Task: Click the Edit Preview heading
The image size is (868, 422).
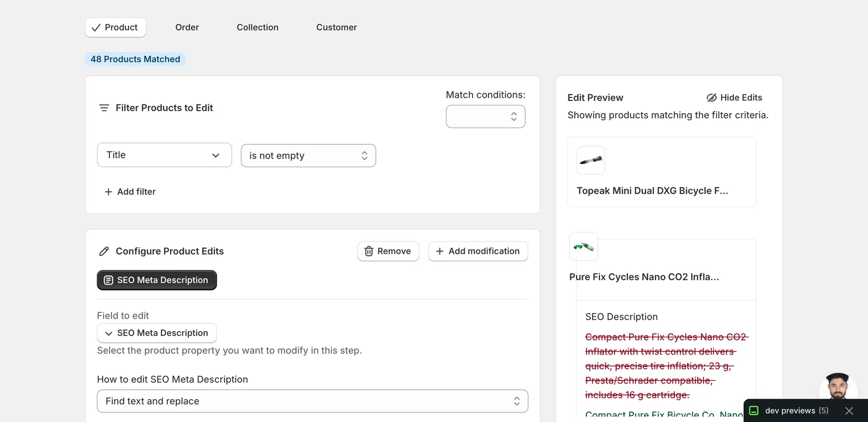Action: (x=595, y=98)
